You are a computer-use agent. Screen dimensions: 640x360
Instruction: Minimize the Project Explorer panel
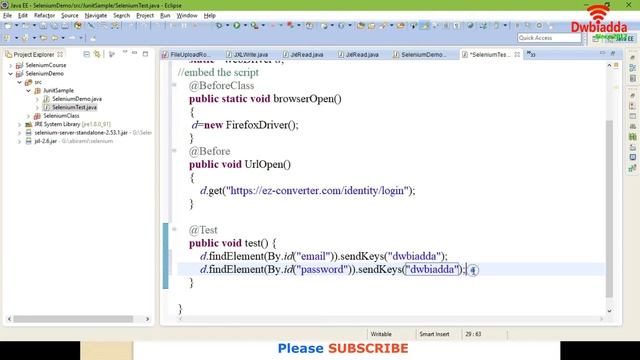135,53
